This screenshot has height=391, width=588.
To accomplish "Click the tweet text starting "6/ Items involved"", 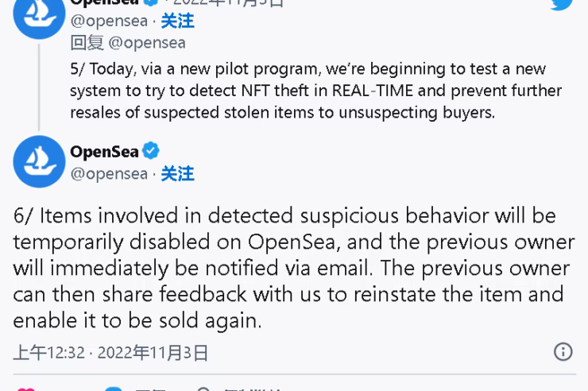I will point(294,268).
